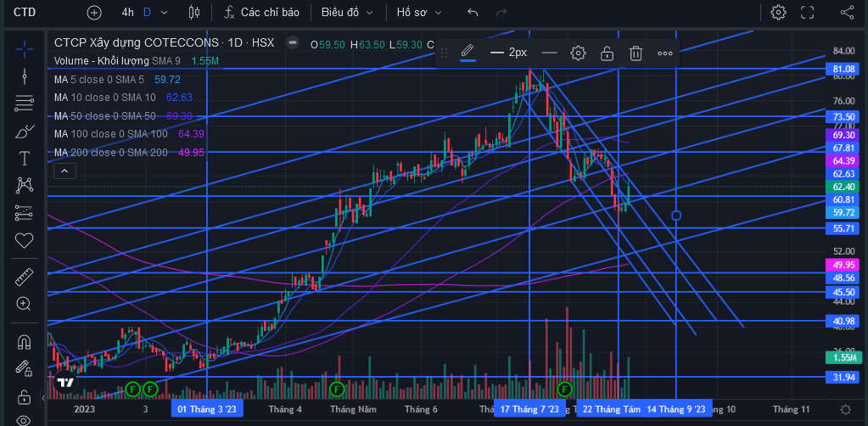Image resolution: width=868 pixels, height=426 pixels.
Task: Lock the selected drawing
Action: coord(608,53)
